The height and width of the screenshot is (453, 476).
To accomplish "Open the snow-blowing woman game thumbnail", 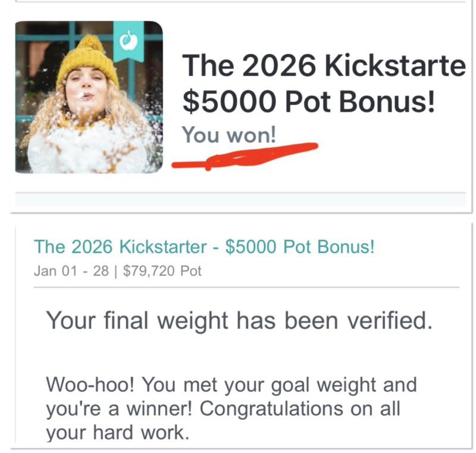I will (89, 97).
